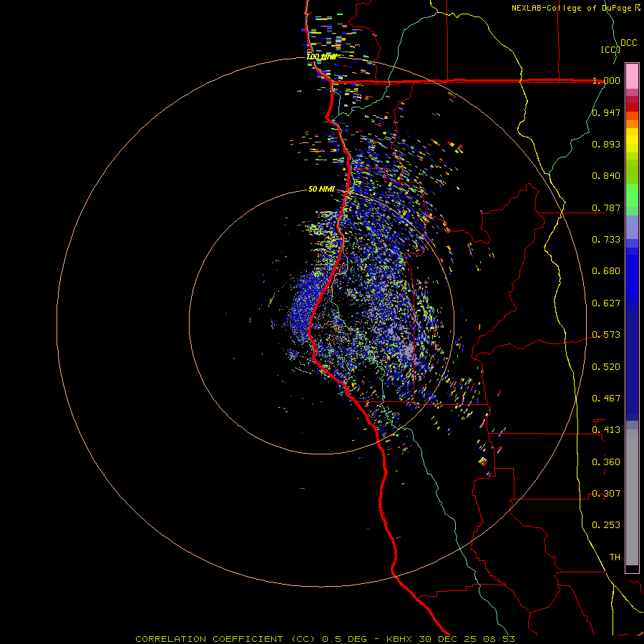The height and width of the screenshot is (644, 644).
Task: Click the 0.467 scale value
Action: click(x=606, y=399)
